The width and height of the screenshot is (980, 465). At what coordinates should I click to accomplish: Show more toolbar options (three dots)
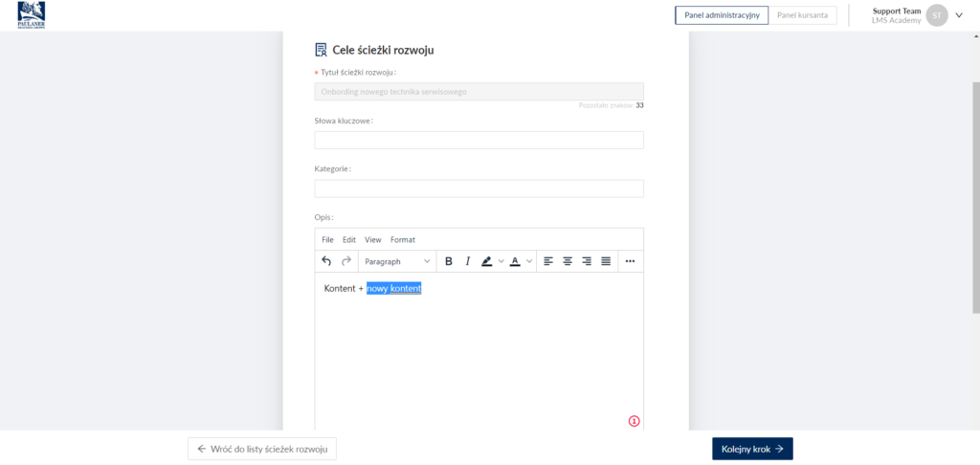pos(630,261)
